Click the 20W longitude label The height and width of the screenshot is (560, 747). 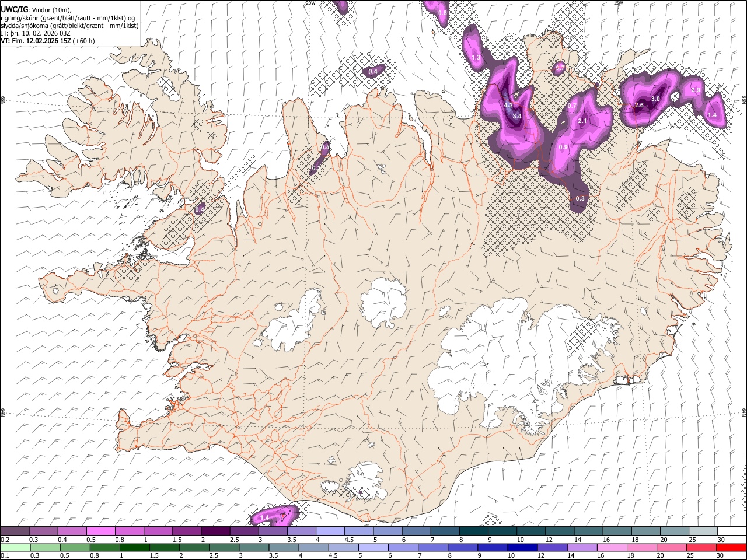coord(310,3)
